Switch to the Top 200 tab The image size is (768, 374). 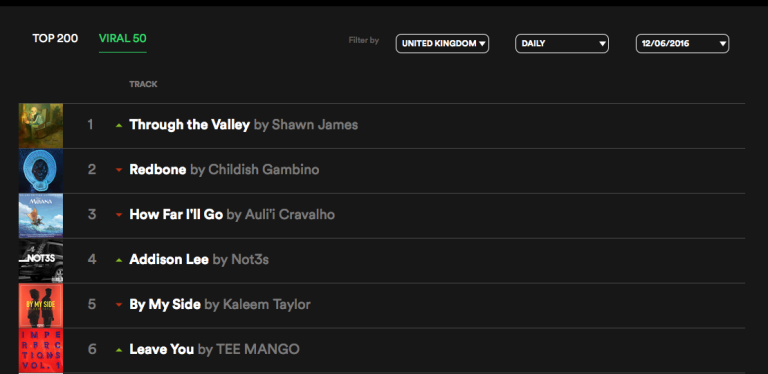pyautogui.click(x=55, y=38)
